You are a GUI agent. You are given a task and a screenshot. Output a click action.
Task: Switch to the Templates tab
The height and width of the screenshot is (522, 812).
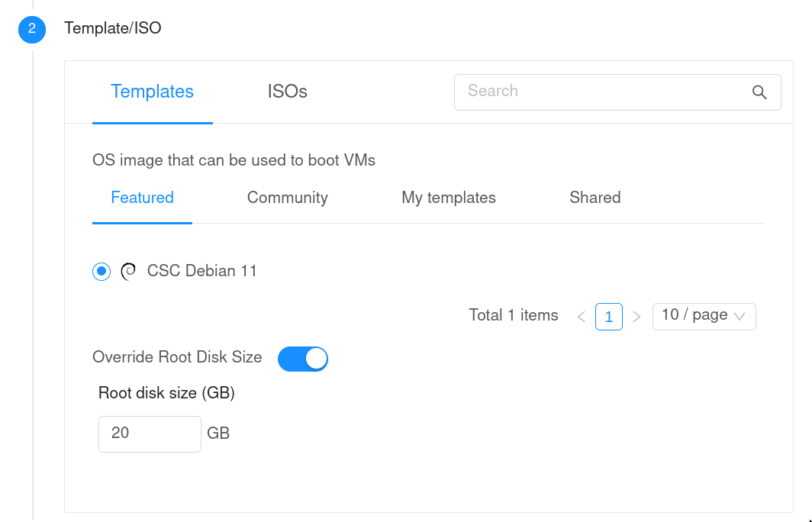coord(152,92)
